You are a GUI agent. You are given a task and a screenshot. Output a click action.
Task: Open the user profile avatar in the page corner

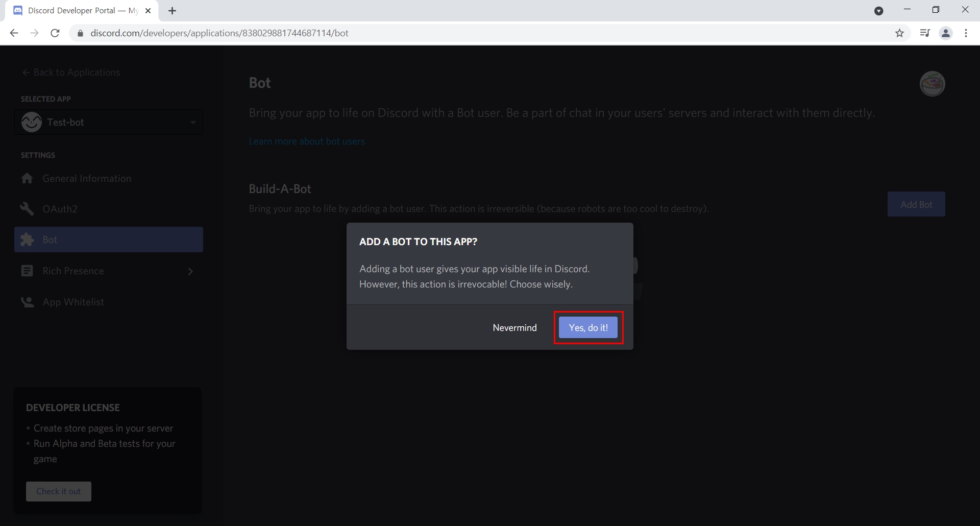(932, 84)
